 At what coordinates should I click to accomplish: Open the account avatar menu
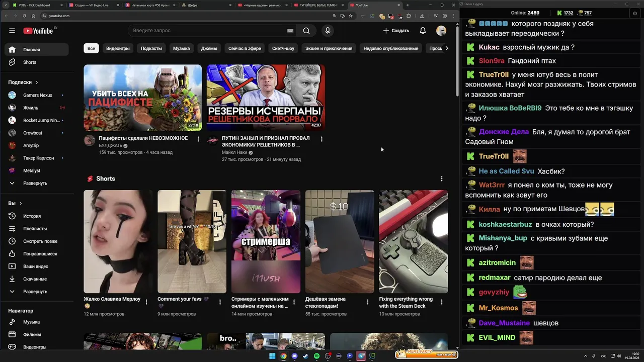(441, 31)
